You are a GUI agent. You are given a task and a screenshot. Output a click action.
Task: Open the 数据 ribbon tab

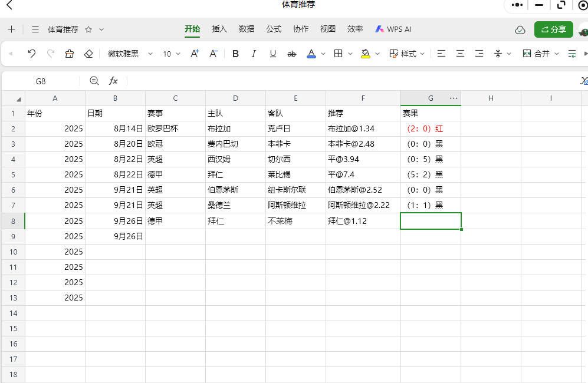click(x=246, y=28)
